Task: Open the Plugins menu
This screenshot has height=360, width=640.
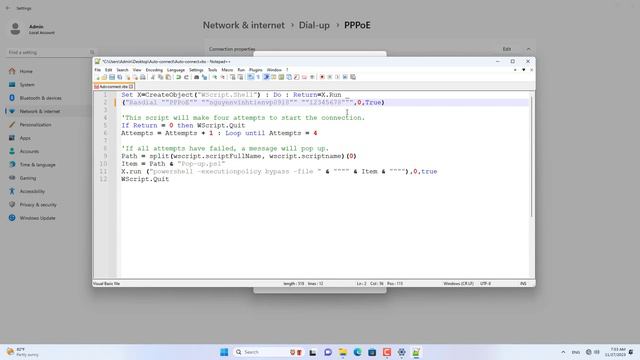Action: click(x=256, y=70)
